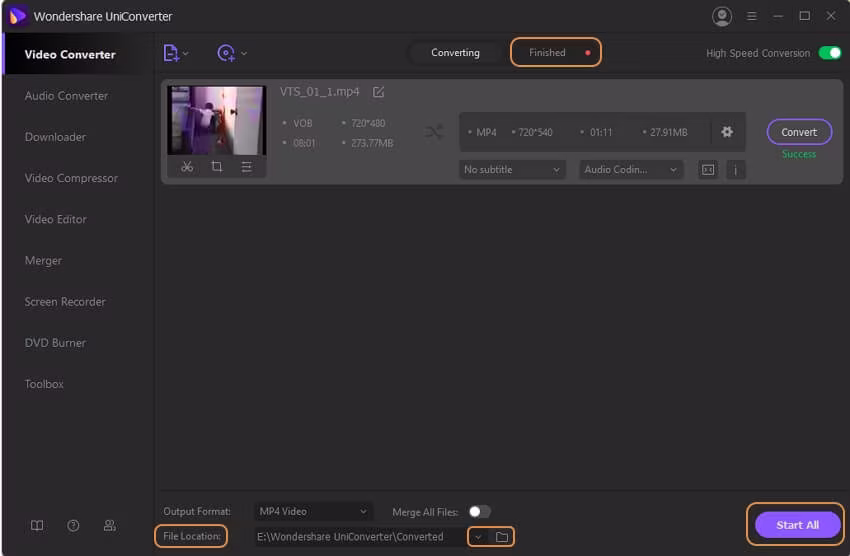Open DVD Burner section
850x556 pixels.
(x=55, y=343)
